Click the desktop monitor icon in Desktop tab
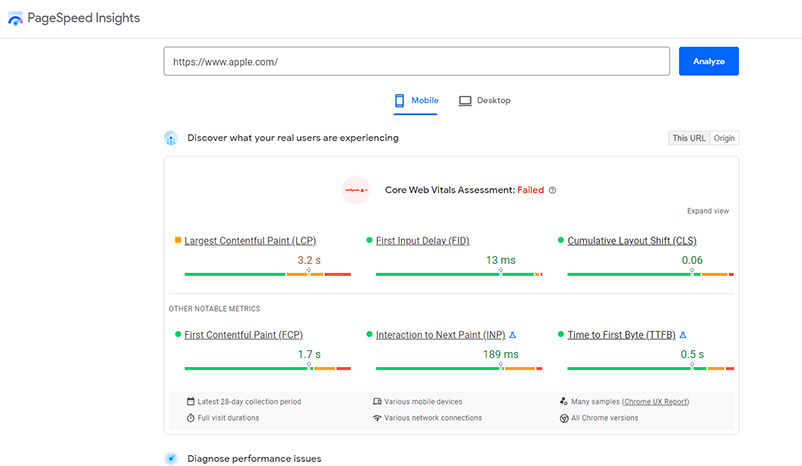Screen dimensions: 802x466 tap(465, 101)
